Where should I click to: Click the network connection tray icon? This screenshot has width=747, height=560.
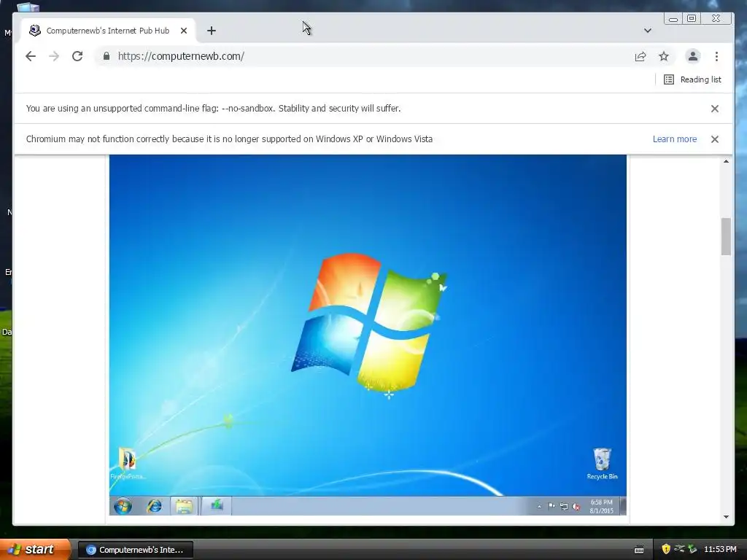point(679,549)
